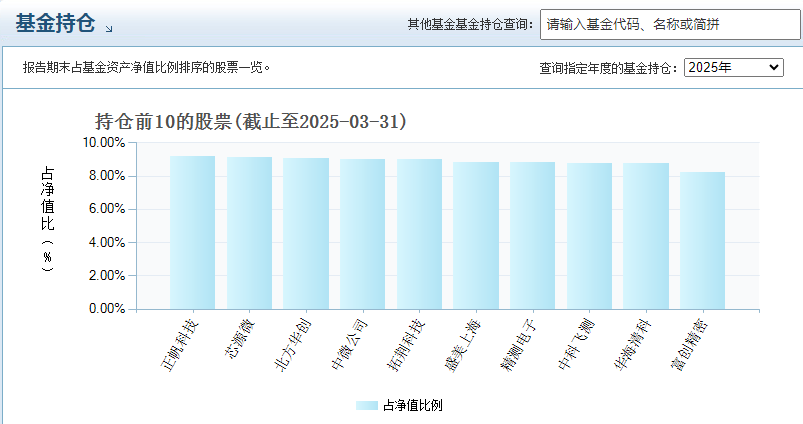Select the 中科飞测 bar in chart
Screen dimensions: 803x424
pyautogui.click(x=589, y=237)
